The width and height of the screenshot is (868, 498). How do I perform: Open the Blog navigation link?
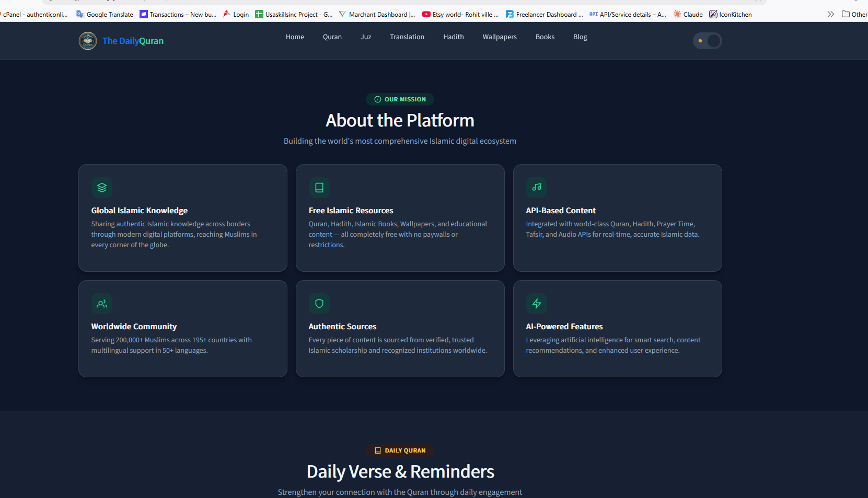[x=580, y=37]
